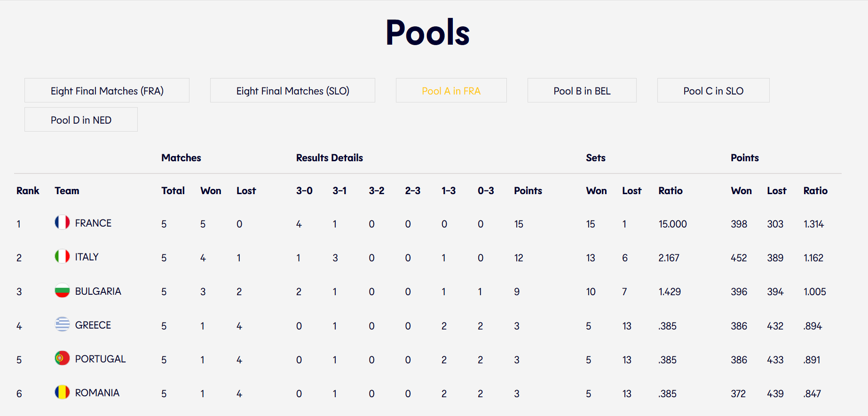The image size is (868, 416).
Task: Open the PORTUGAL team link
Action: (x=100, y=359)
